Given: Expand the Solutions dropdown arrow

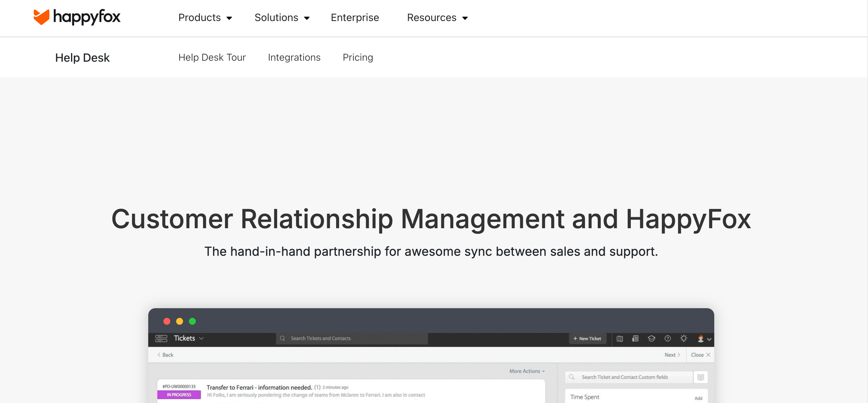Looking at the screenshot, I should point(307,18).
